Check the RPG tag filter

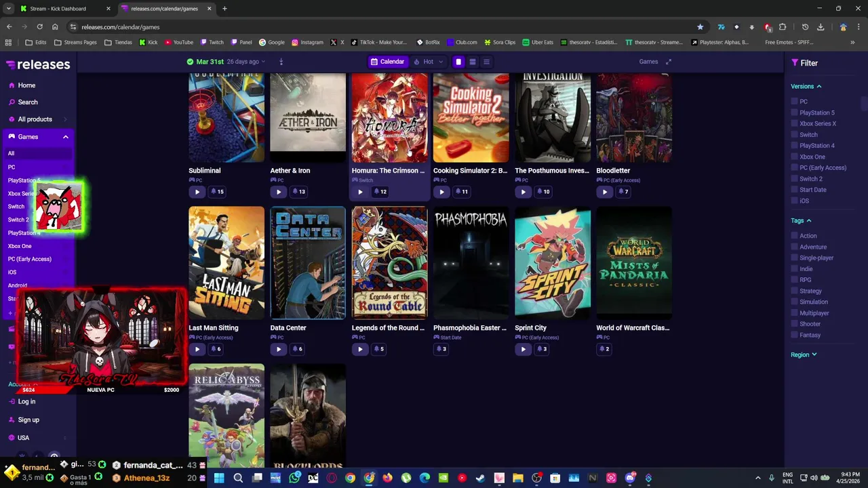[794, 280]
